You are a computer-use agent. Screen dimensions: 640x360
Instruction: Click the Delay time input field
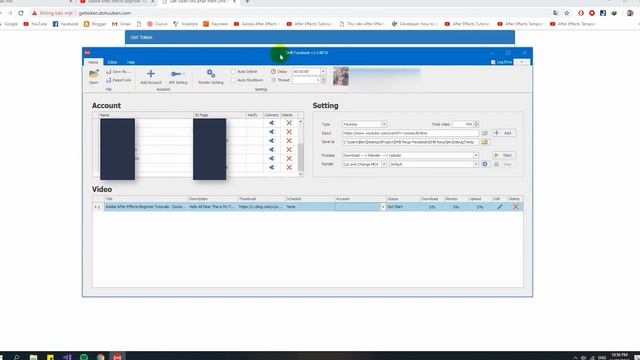[306, 71]
